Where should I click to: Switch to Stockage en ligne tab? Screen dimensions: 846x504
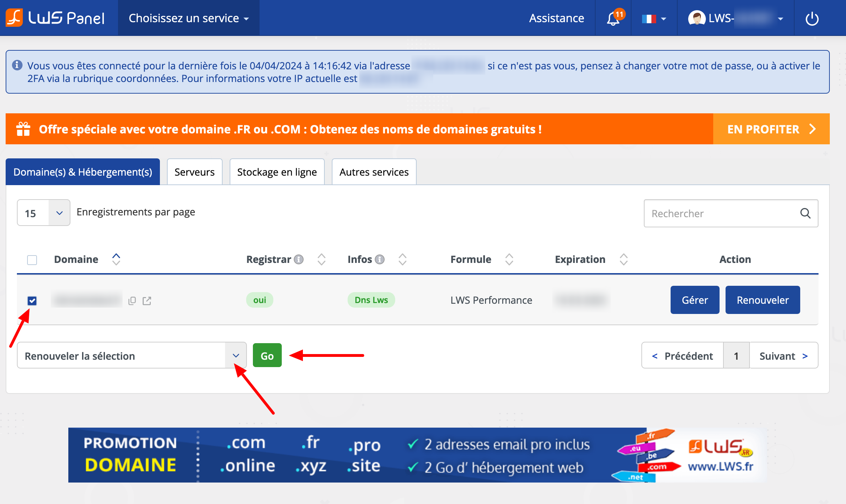click(x=277, y=172)
